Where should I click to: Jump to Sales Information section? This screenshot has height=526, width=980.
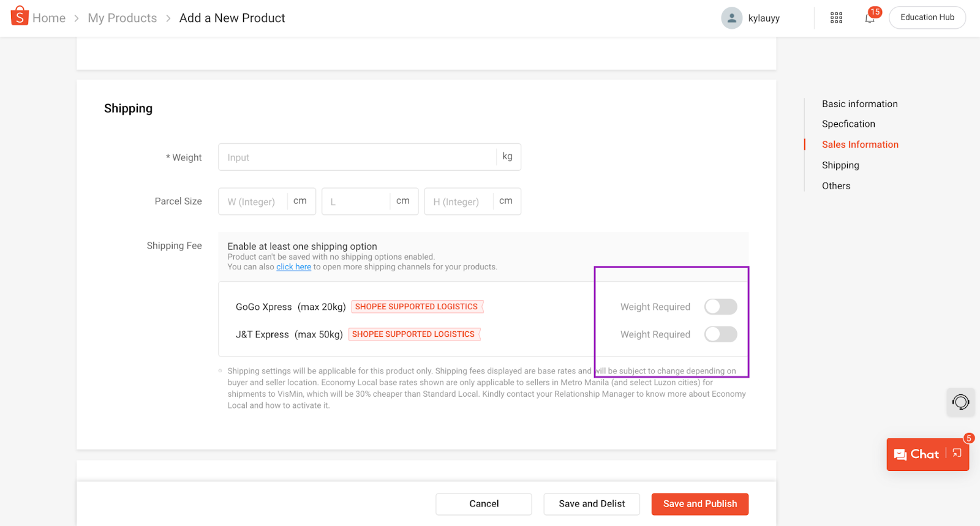[860, 145]
